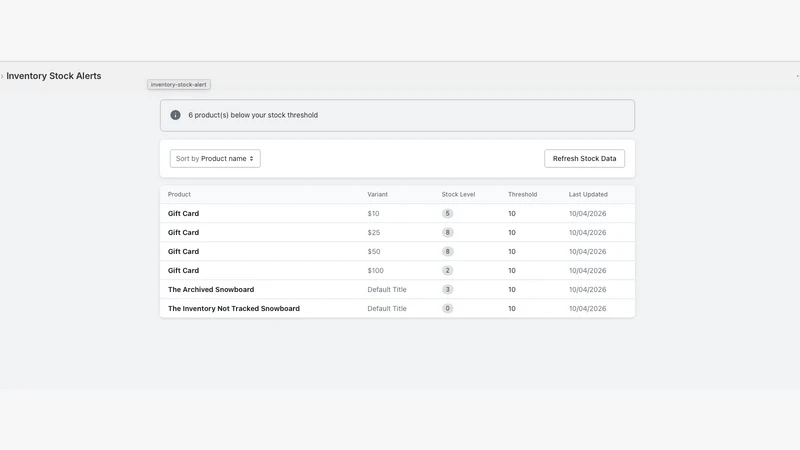Click stock badge 8 in the $25 row
800x450 pixels.
(x=447, y=233)
